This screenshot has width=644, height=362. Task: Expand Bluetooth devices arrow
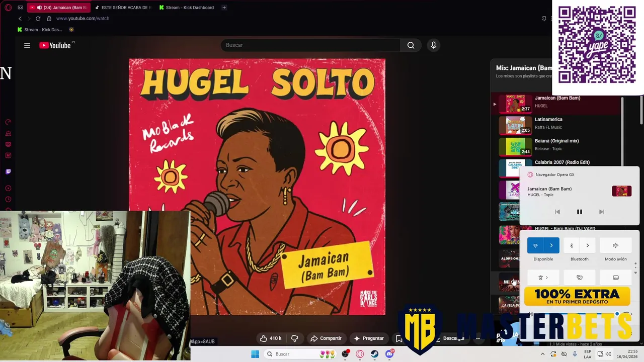point(587,245)
